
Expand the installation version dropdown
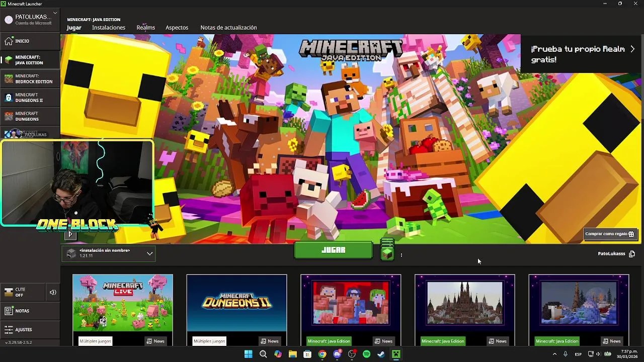(109, 253)
